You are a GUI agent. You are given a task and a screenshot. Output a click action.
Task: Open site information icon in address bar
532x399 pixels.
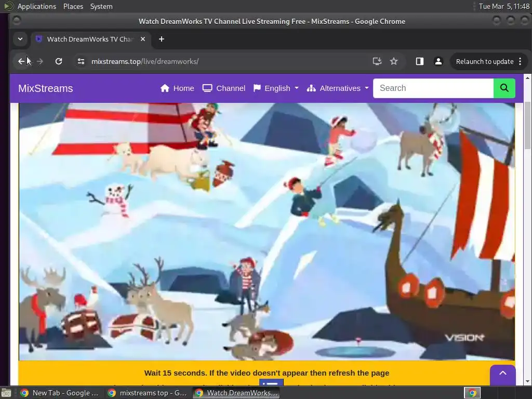pyautogui.click(x=81, y=61)
